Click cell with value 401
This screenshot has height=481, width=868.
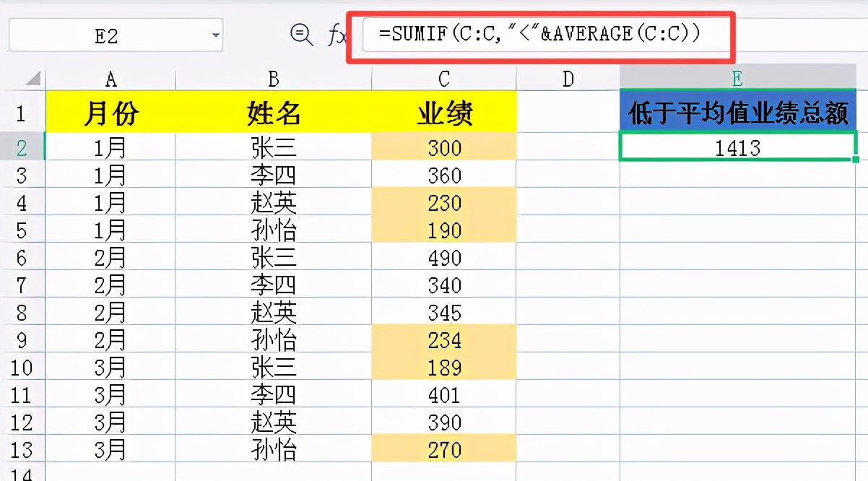444,394
